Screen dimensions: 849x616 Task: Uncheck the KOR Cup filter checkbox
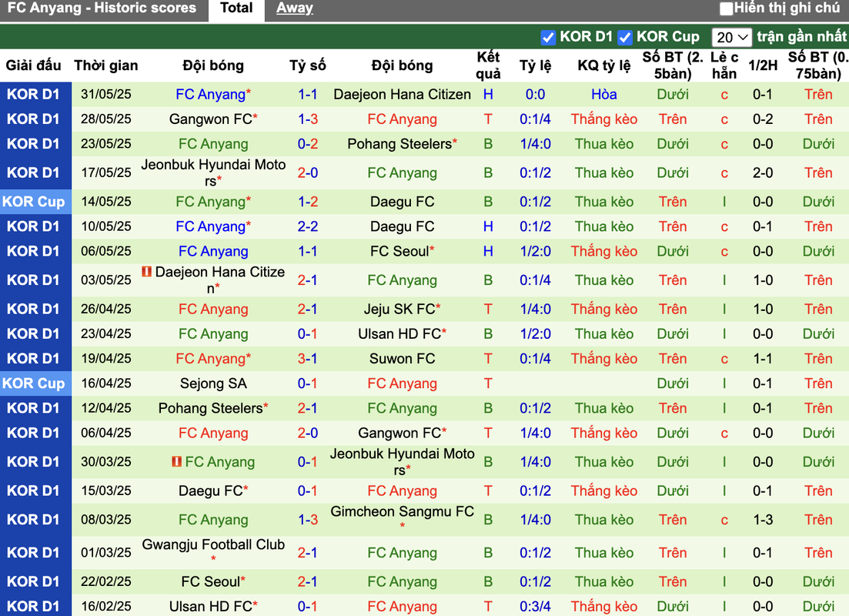tap(625, 38)
